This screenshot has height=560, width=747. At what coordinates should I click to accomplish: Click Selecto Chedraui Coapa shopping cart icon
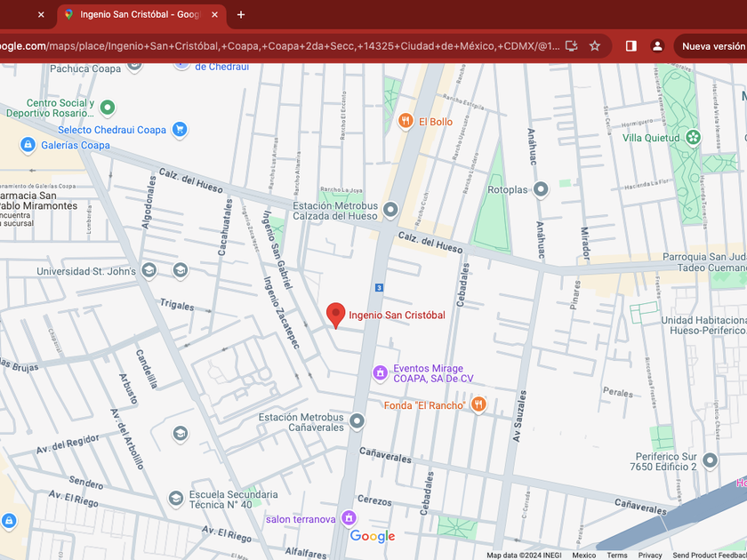[180, 130]
